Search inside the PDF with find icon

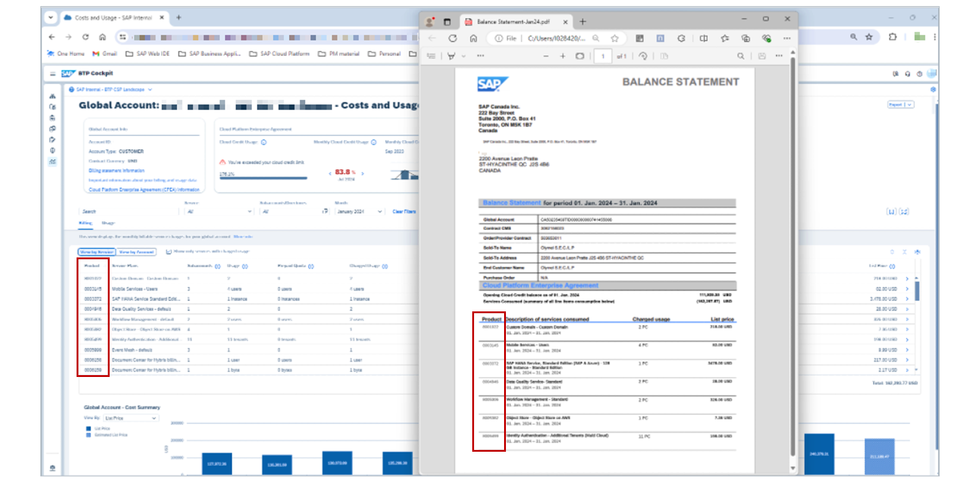(741, 56)
